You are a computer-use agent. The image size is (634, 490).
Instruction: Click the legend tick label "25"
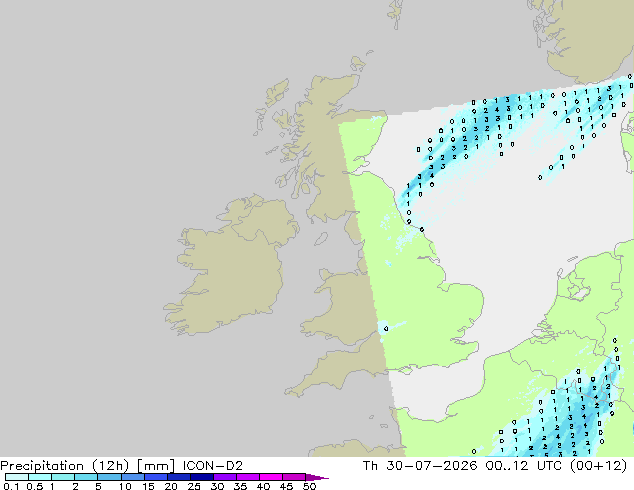point(194,486)
